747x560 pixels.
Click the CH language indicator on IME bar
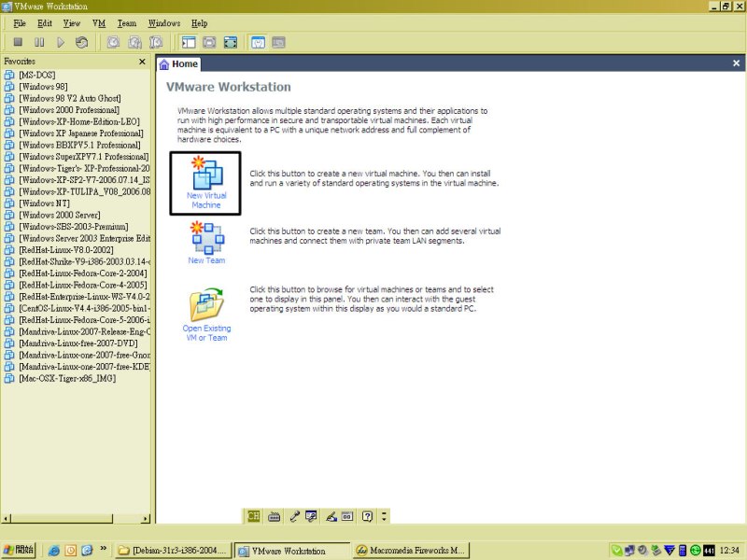[x=253, y=516]
